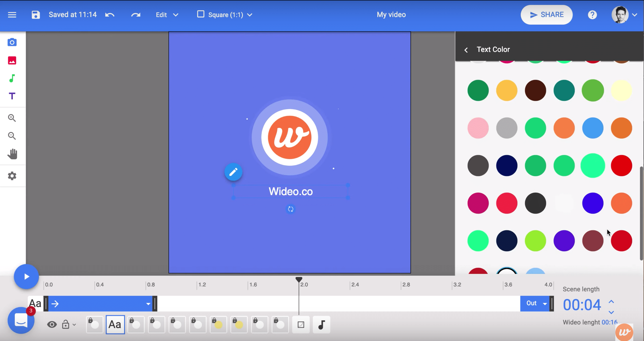Select the second yellow locked object thumbnail
The width and height of the screenshot is (644, 341).
(x=239, y=325)
